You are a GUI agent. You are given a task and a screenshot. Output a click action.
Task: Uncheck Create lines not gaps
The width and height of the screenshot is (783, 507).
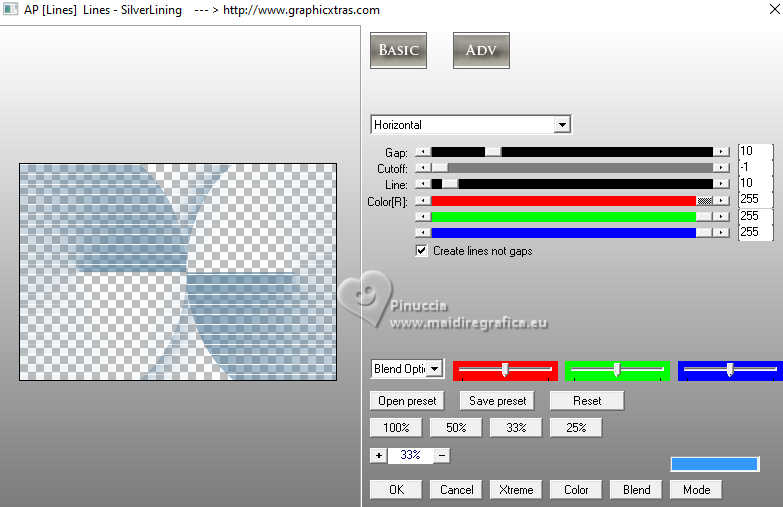pos(421,250)
